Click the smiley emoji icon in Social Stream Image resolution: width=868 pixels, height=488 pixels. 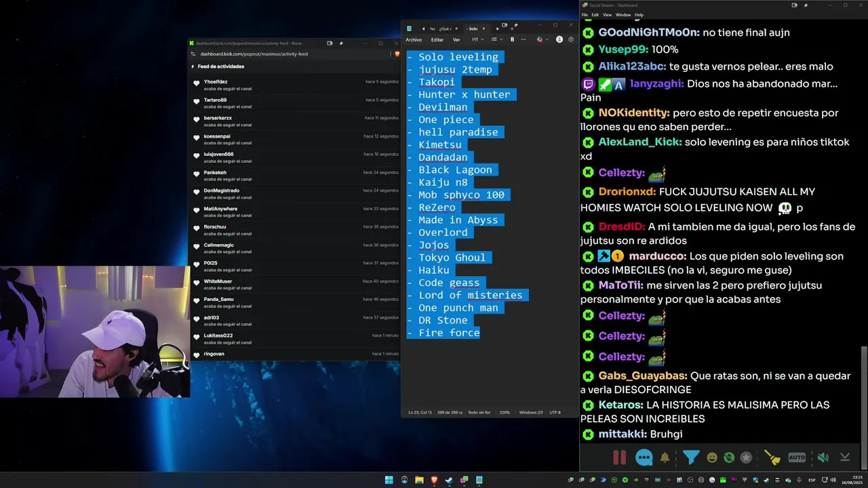712,457
